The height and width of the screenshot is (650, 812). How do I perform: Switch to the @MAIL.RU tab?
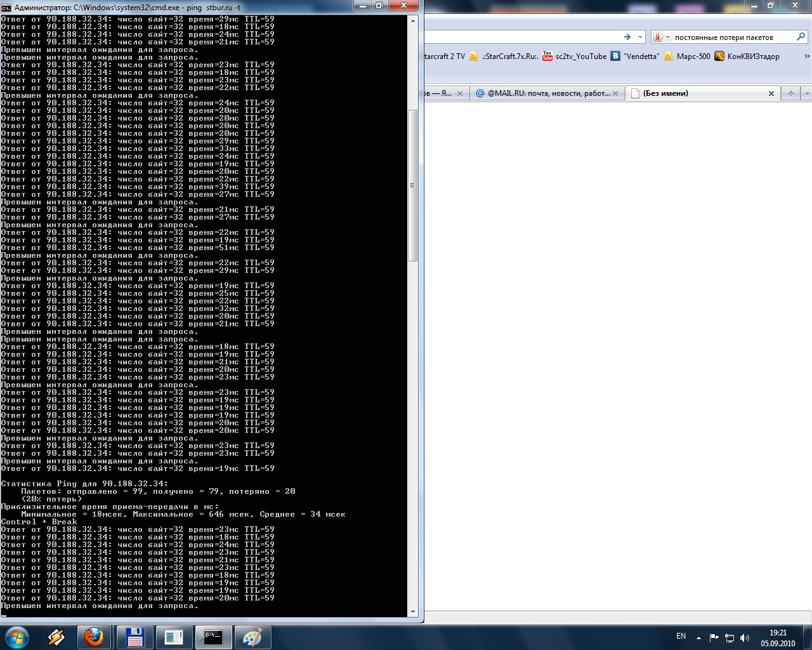pos(546,93)
